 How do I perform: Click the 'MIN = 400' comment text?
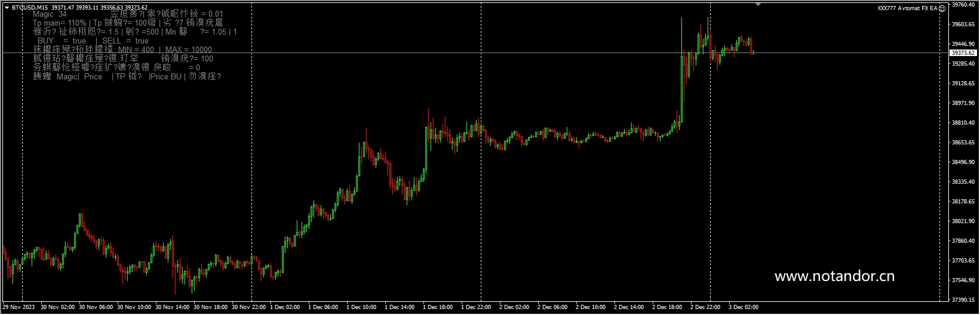(x=136, y=50)
